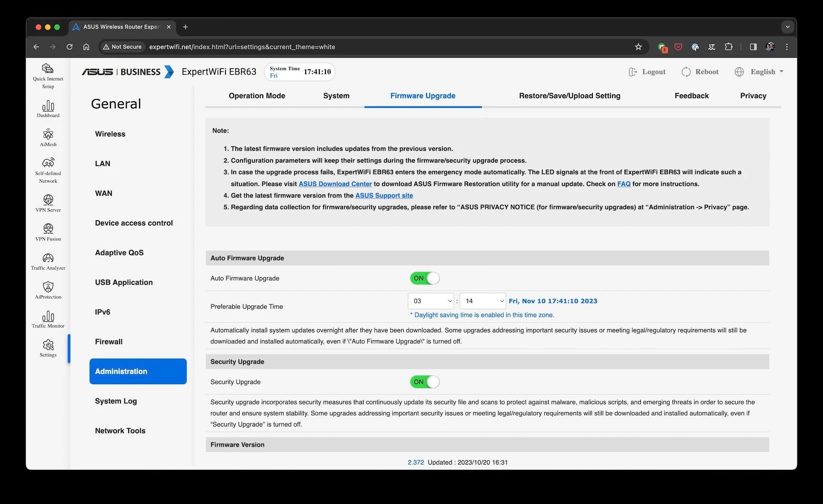
Task: Click the Logout button
Action: tap(647, 72)
